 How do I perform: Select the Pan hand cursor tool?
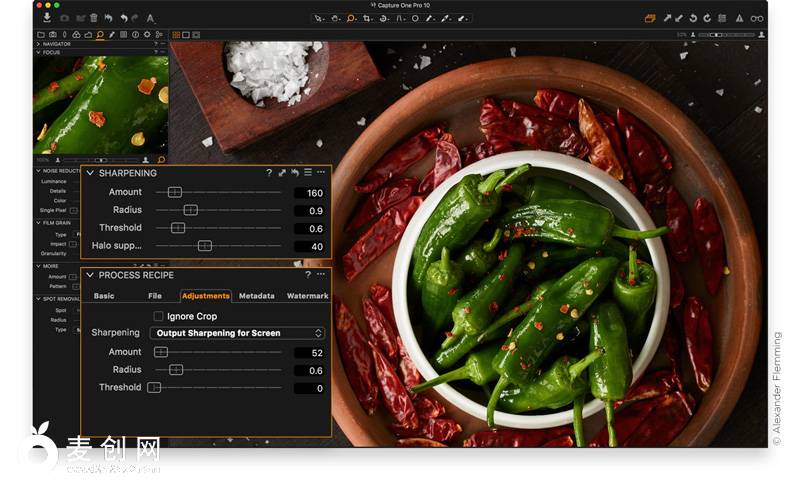(x=335, y=18)
